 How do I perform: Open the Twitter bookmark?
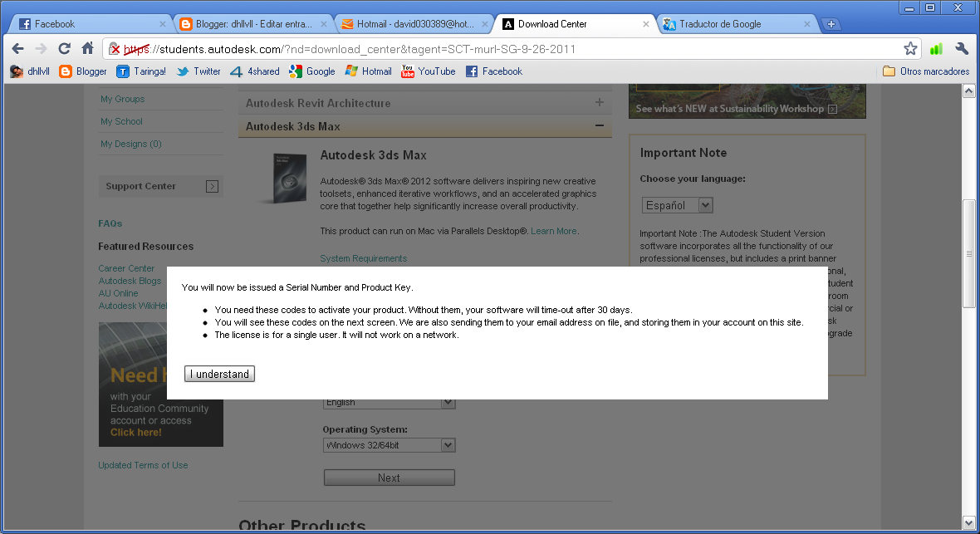[198, 71]
